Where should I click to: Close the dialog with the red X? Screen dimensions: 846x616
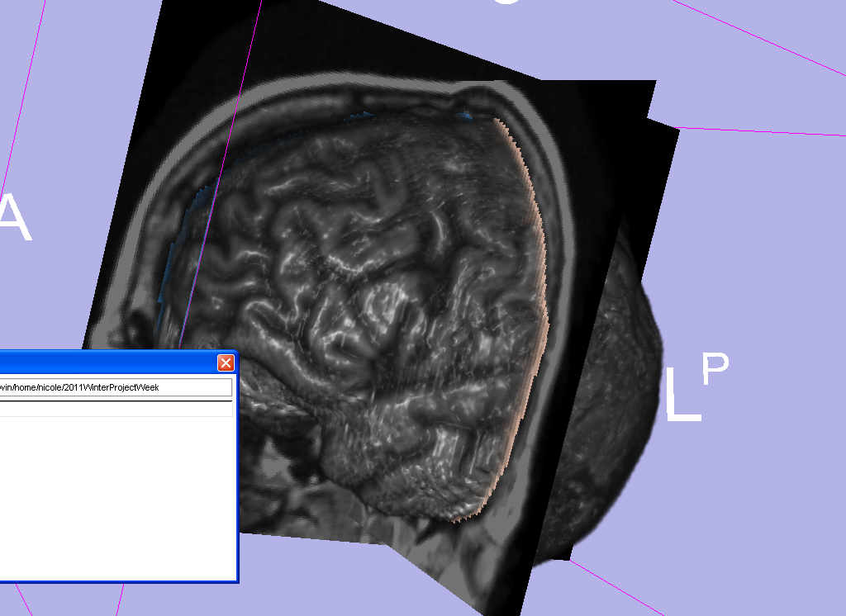tap(225, 362)
